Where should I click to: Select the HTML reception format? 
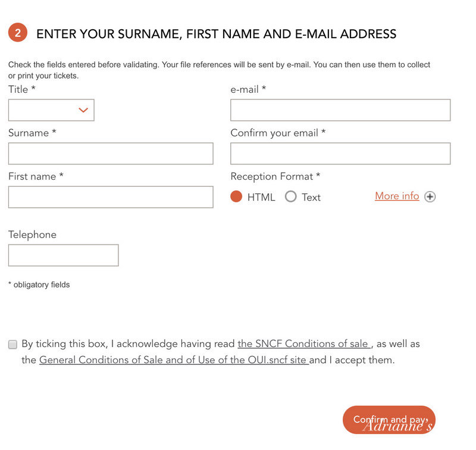[x=236, y=196]
